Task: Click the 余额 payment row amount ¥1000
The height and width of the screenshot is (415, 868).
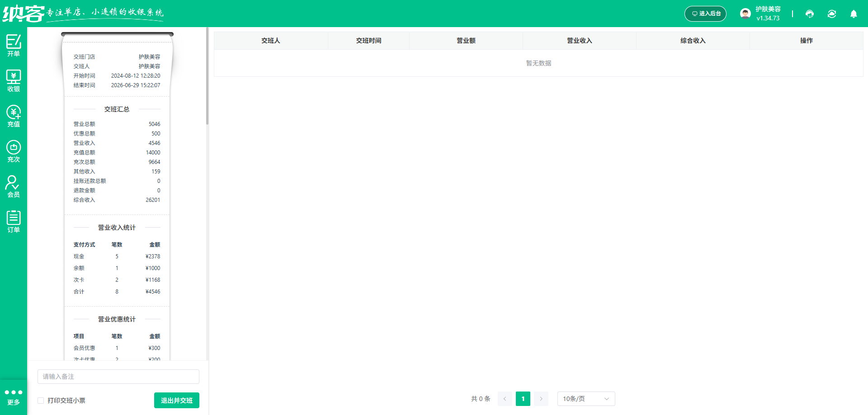Action: (153, 268)
